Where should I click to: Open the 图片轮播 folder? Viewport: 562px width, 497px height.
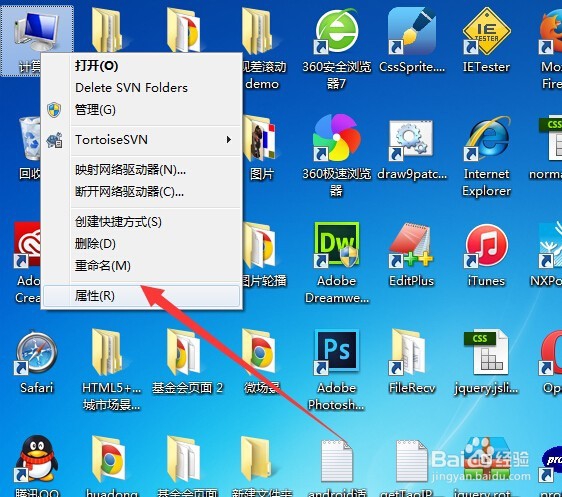[x=259, y=245]
